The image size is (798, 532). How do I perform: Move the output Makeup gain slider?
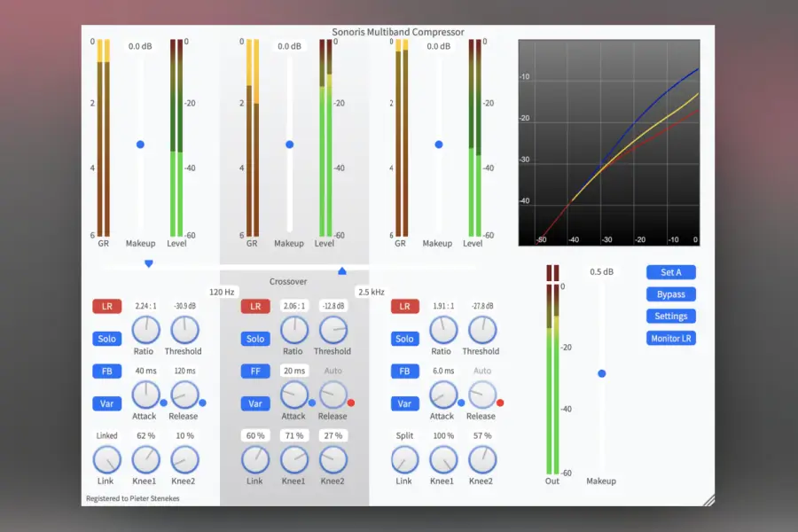pyautogui.click(x=601, y=374)
